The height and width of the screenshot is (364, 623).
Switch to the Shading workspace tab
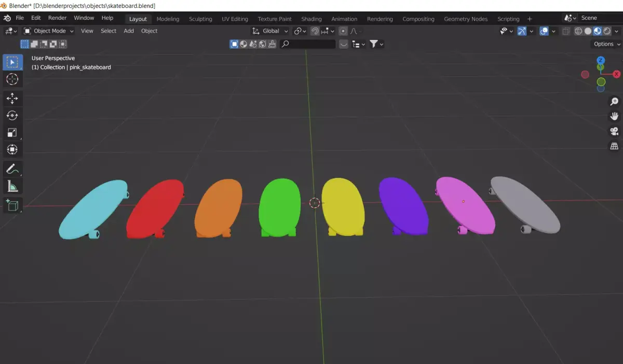point(311,19)
